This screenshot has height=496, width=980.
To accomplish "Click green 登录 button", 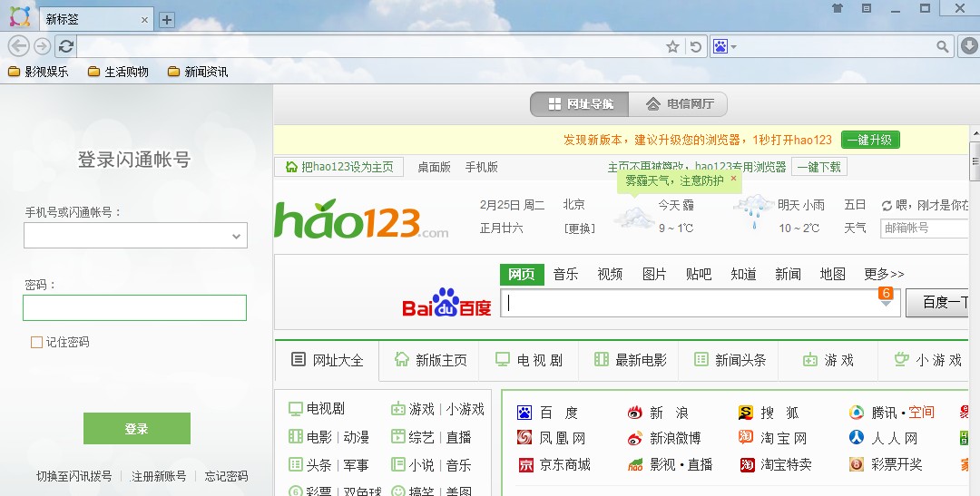I will tap(137, 429).
